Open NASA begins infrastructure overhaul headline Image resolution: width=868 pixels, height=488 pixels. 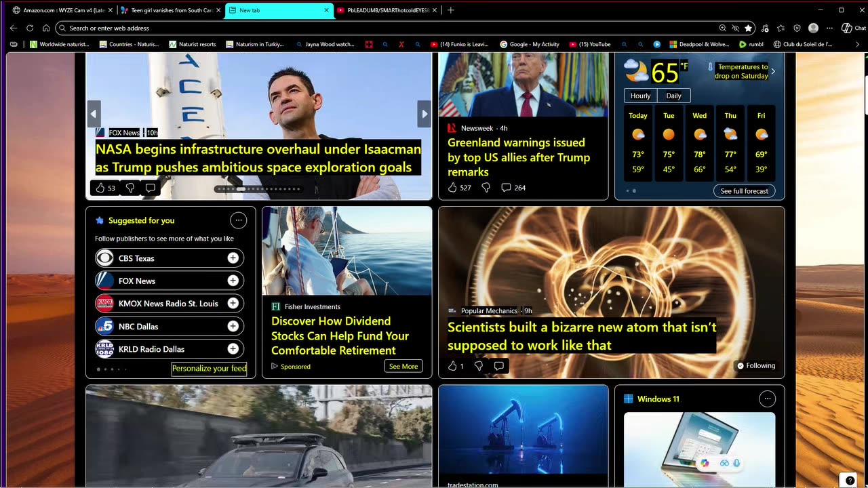tap(258, 158)
